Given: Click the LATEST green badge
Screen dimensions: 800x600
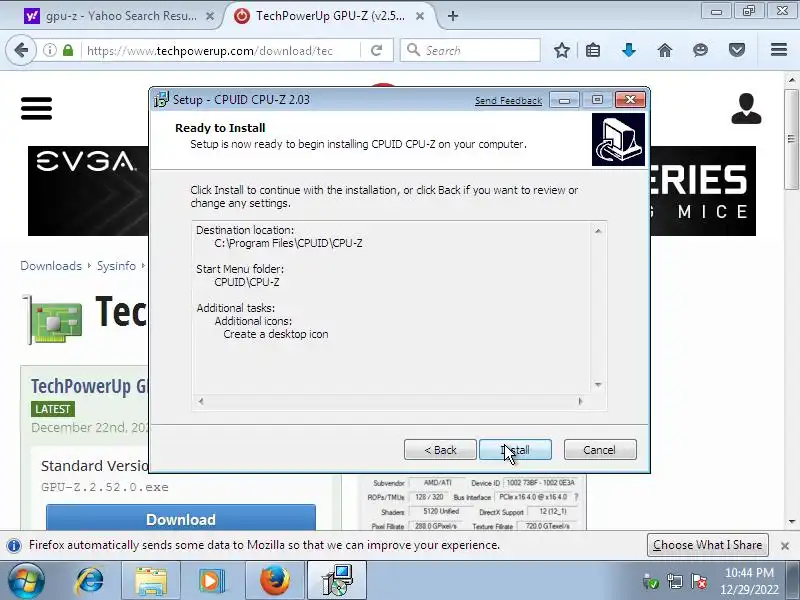Looking at the screenshot, I should (x=53, y=409).
